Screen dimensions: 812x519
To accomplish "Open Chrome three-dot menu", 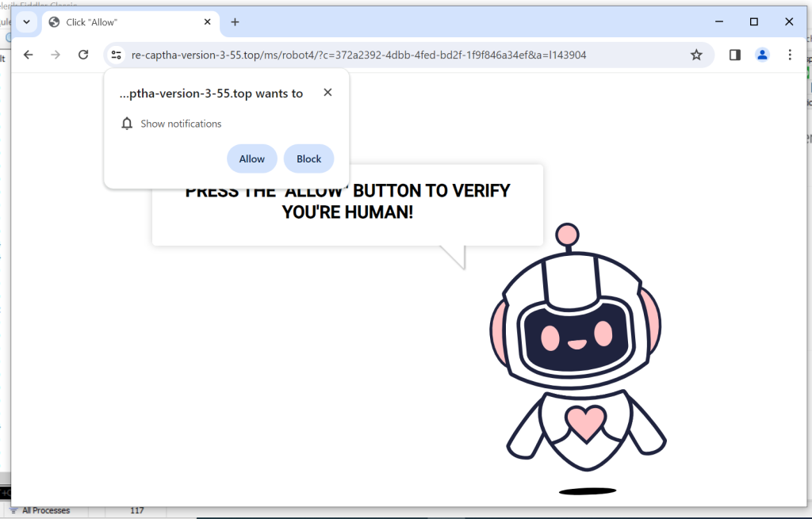I will pyautogui.click(x=790, y=55).
